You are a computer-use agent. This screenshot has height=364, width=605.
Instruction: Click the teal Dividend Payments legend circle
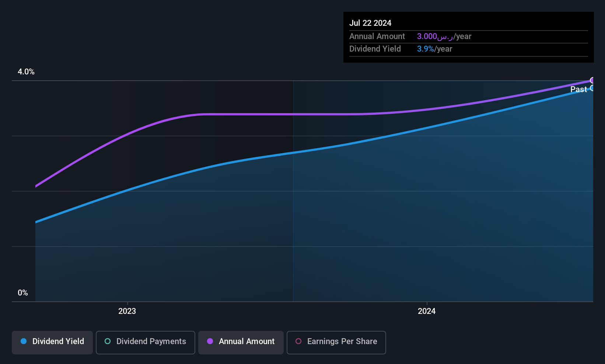(x=108, y=341)
